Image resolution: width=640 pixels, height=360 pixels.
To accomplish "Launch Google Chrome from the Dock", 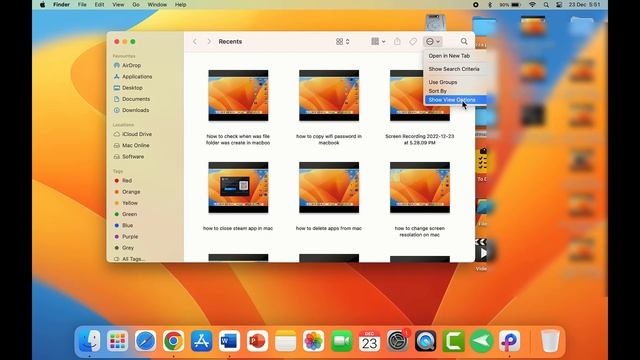I will [x=173, y=341].
